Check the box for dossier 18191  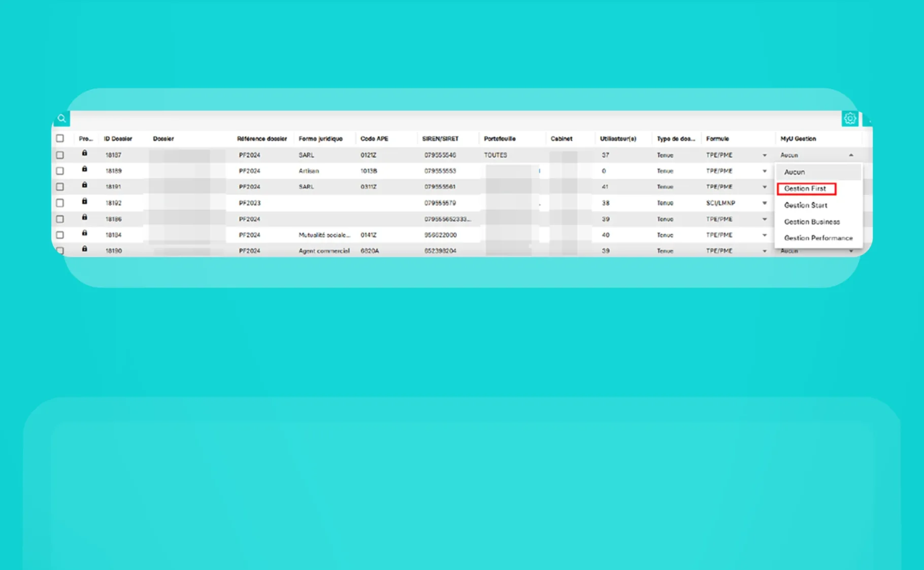tap(60, 187)
